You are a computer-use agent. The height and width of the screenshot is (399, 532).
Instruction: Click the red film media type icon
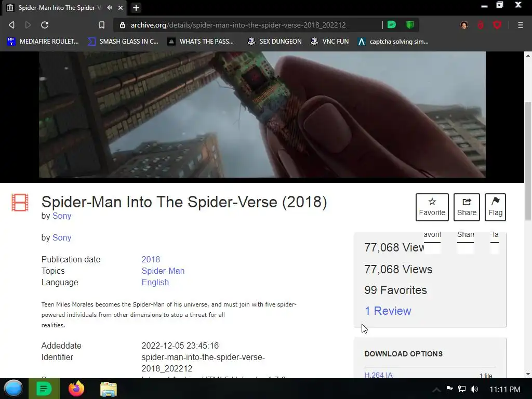(20, 203)
